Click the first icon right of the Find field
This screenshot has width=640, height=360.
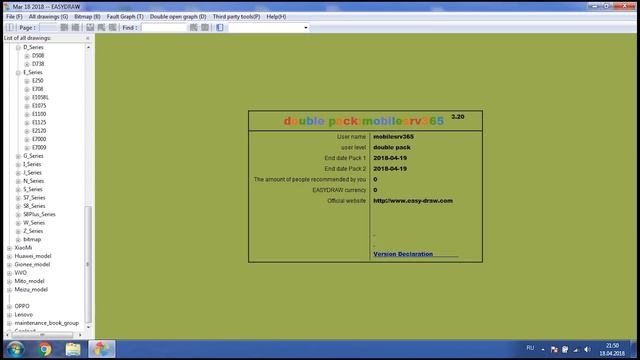[193, 27]
